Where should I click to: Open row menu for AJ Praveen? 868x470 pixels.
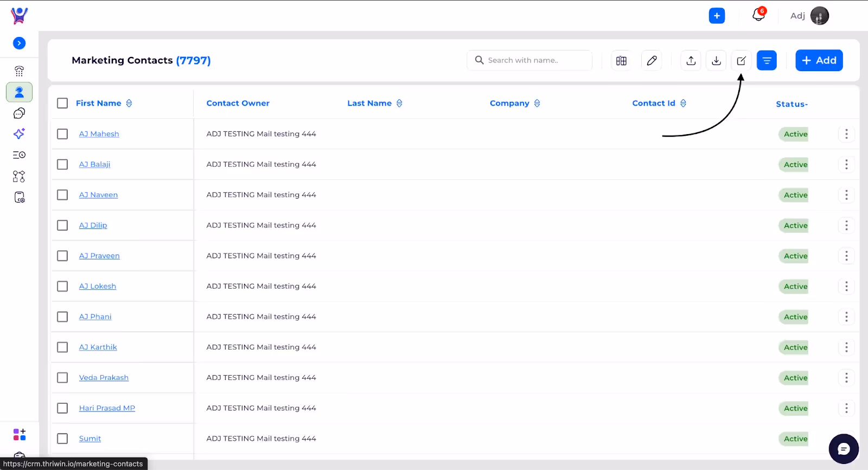pos(846,256)
